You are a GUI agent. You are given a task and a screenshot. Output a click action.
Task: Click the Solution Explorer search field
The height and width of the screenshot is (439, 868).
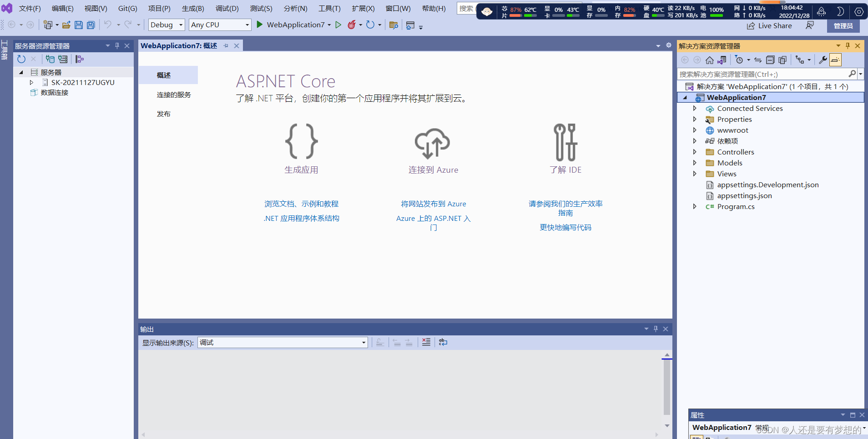coord(763,74)
